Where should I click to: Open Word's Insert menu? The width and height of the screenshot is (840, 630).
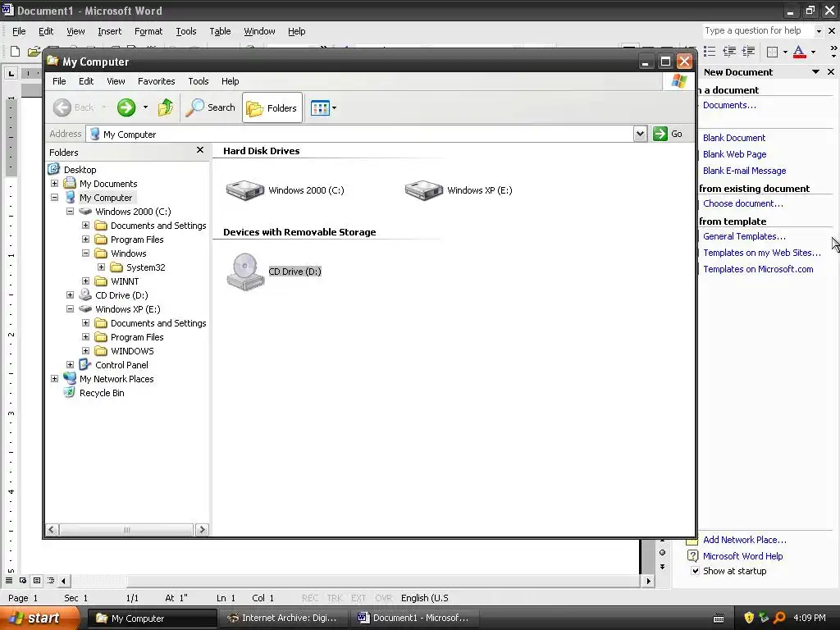pos(109,32)
